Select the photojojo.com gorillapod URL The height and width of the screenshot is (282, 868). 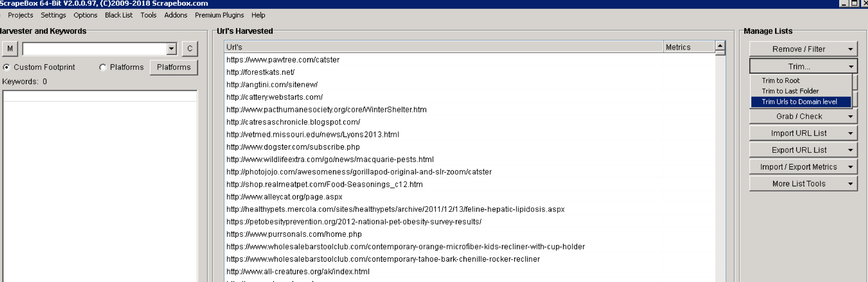point(359,172)
